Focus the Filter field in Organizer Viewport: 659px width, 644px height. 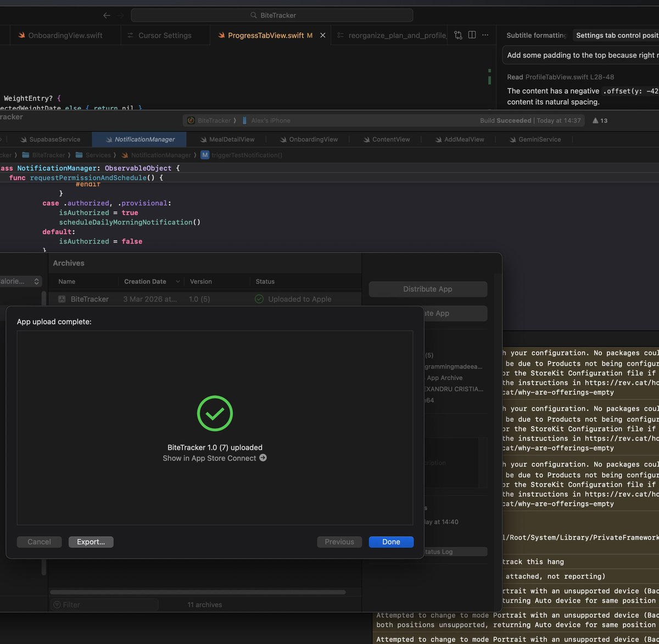104,604
